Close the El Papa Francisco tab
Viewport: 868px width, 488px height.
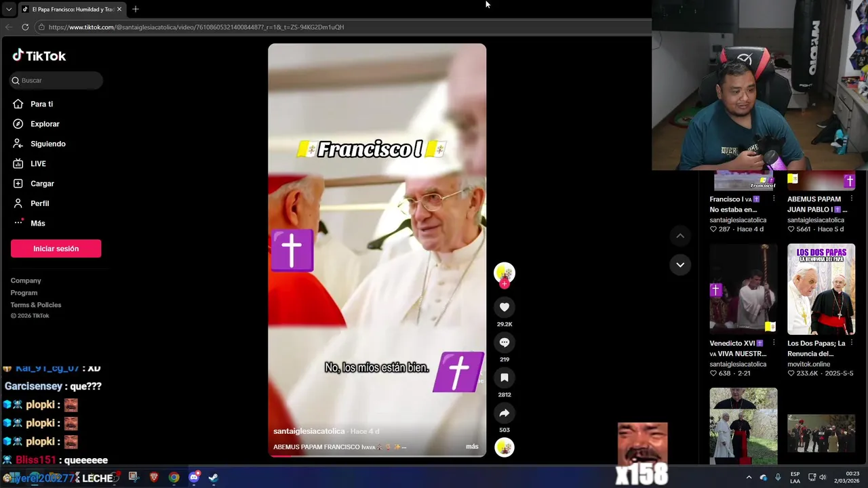tap(119, 9)
